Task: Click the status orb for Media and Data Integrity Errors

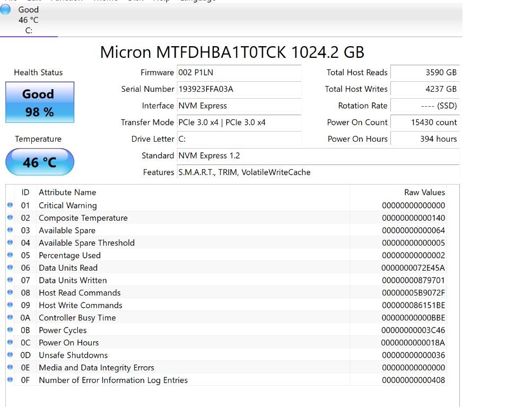Action: [x=10, y=367]
